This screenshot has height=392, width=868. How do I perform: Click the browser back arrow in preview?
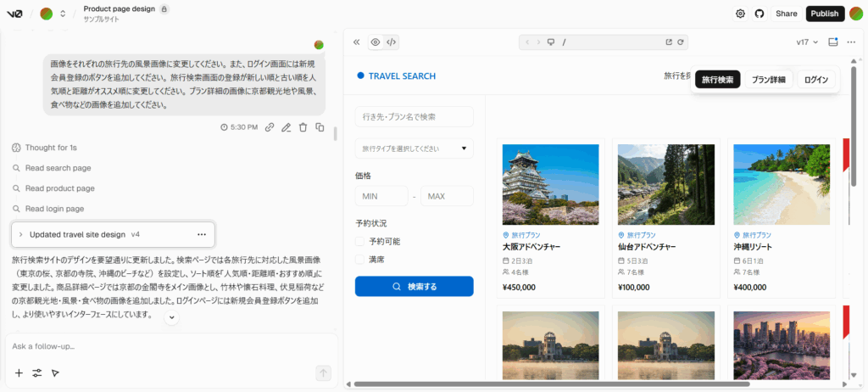point(527,42)
